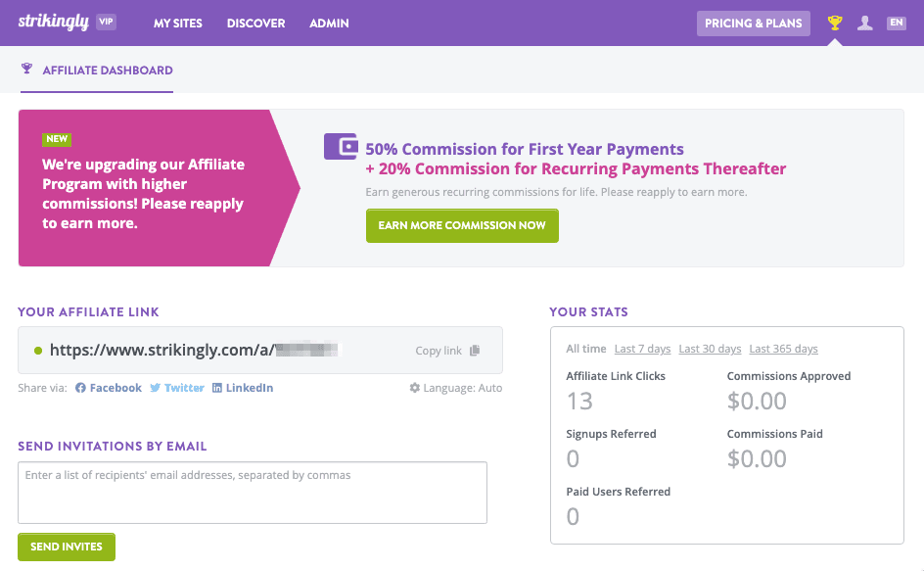Screen dimensions: 924x571
Task: Open the Admin menu item
Action: 329,24
